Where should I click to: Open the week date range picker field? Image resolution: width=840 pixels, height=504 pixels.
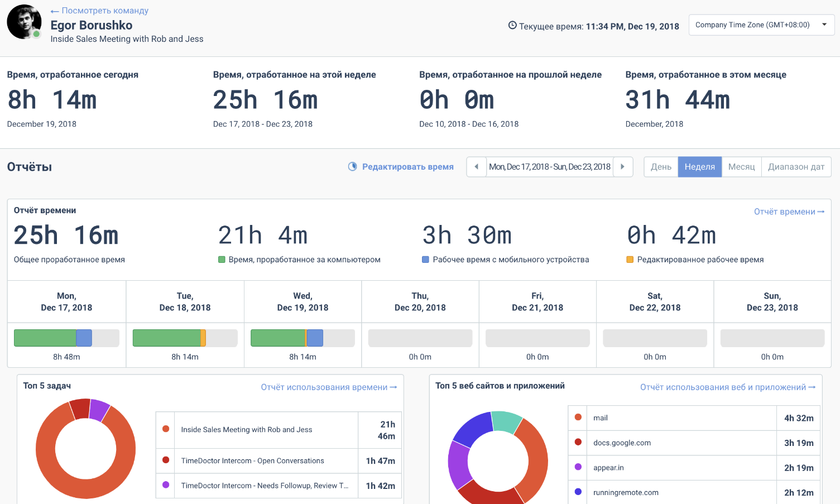click(550, 166)
